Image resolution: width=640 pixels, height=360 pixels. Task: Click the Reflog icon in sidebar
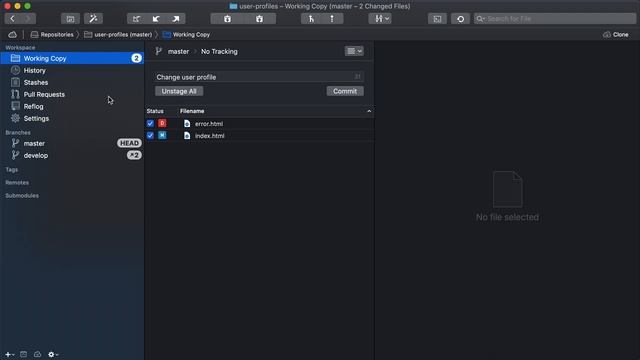pos(16,106)
